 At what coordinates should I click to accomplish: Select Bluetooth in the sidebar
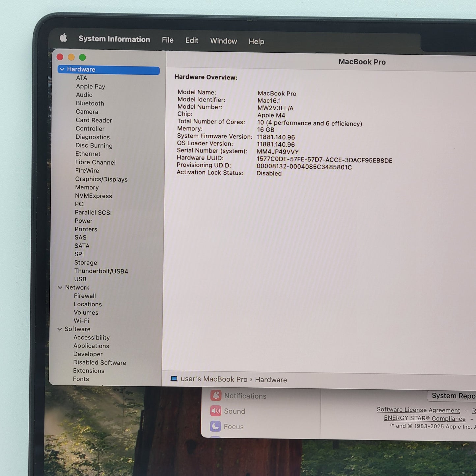(x=90, y=103)
